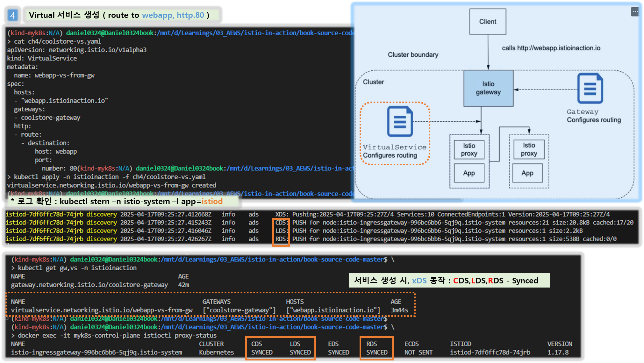Click the more options icon on diagram
This screenshot has width=644, height=363.
click(x=635, y=12)
